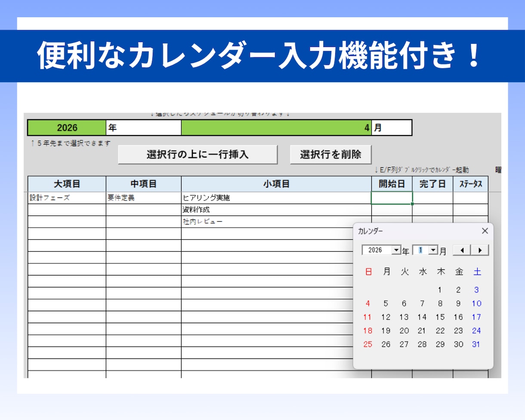The height and width of the screenshot is (420, 525).
Task: Select the 設計フェーズ cell
Action: [67, 198]
